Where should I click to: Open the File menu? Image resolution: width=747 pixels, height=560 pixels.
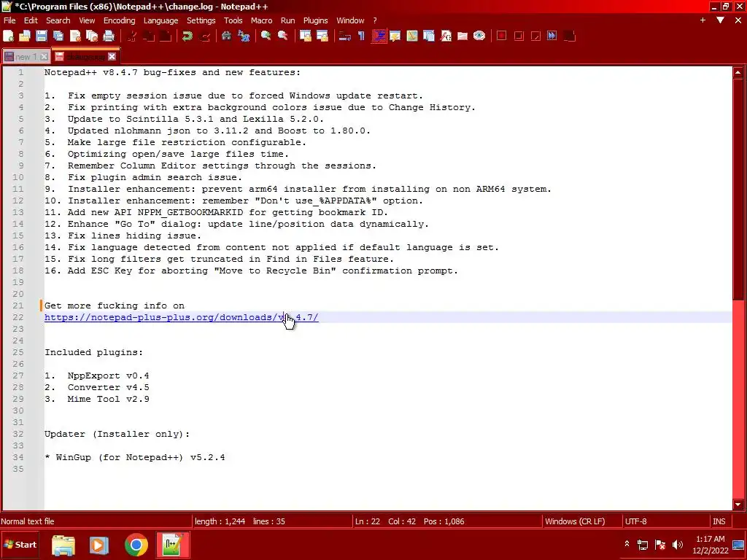click(9, 20)
